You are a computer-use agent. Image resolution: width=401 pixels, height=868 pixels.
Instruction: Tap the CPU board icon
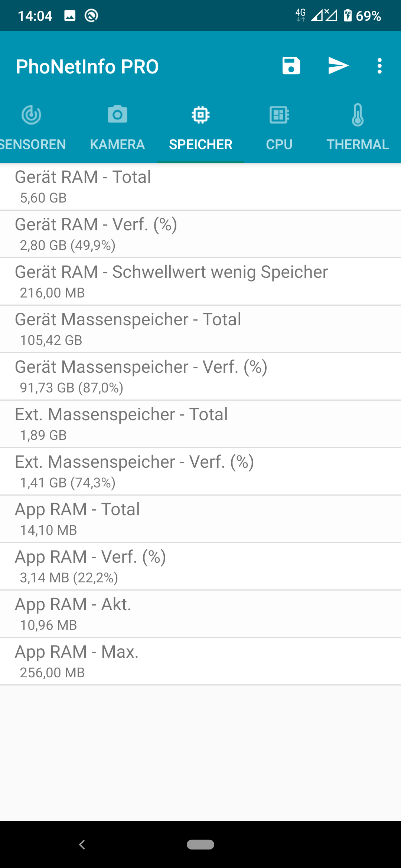pos(279,115)
